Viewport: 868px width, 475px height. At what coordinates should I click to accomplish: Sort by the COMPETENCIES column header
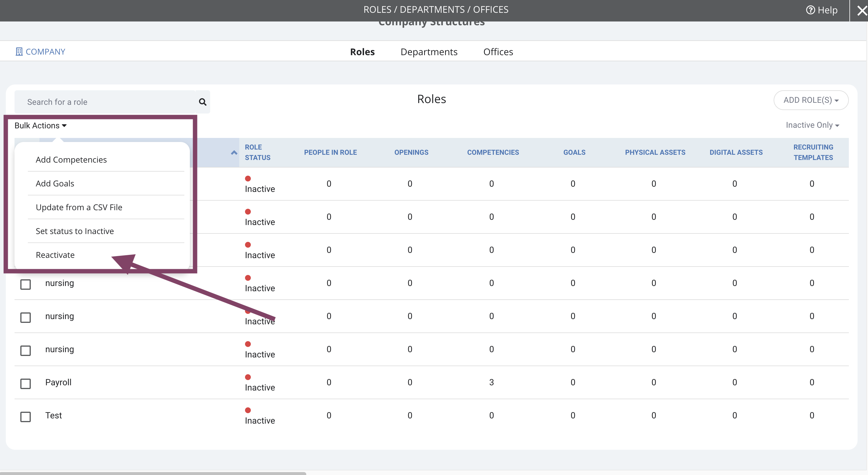493,152
